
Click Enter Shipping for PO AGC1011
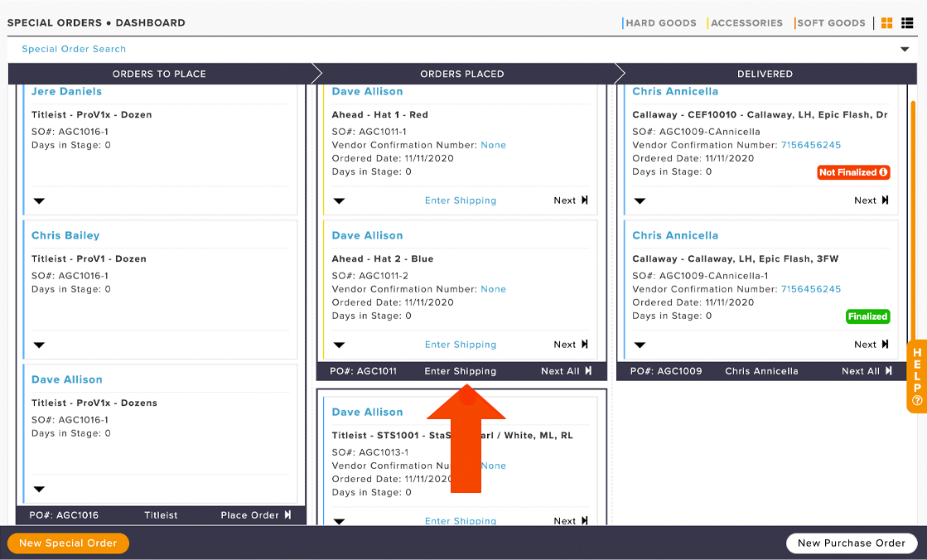tap(461, 371)
